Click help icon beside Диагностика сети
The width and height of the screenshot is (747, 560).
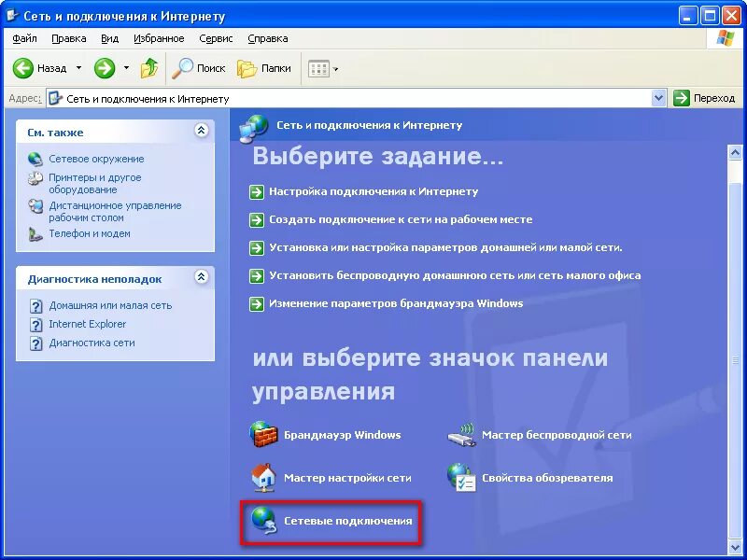click(36, 343)
